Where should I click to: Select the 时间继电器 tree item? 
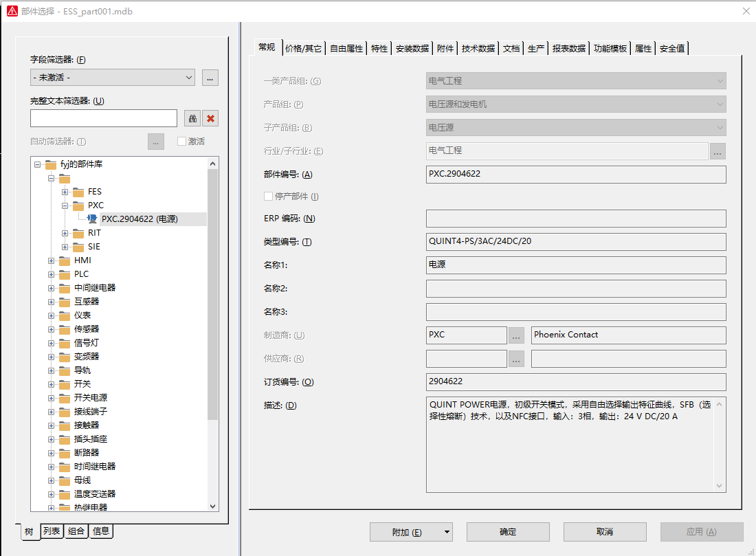point(95,467)
